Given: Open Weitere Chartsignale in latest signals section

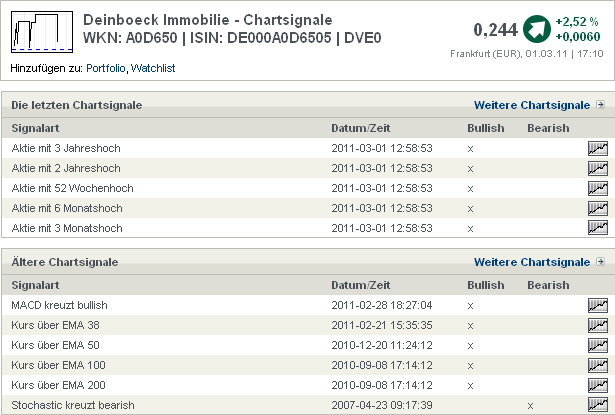Looking at the screenshot, I should pos(532,105).
